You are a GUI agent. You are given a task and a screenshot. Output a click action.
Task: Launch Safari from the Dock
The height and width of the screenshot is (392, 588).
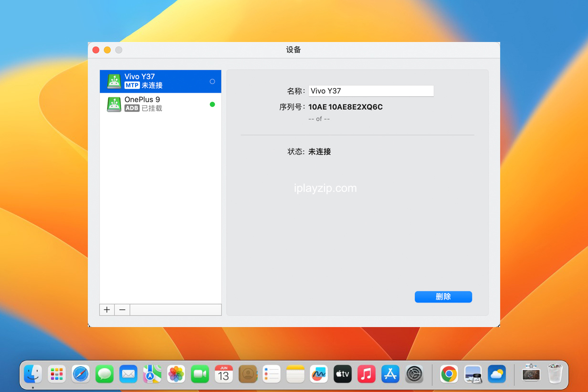click(81, 374)
